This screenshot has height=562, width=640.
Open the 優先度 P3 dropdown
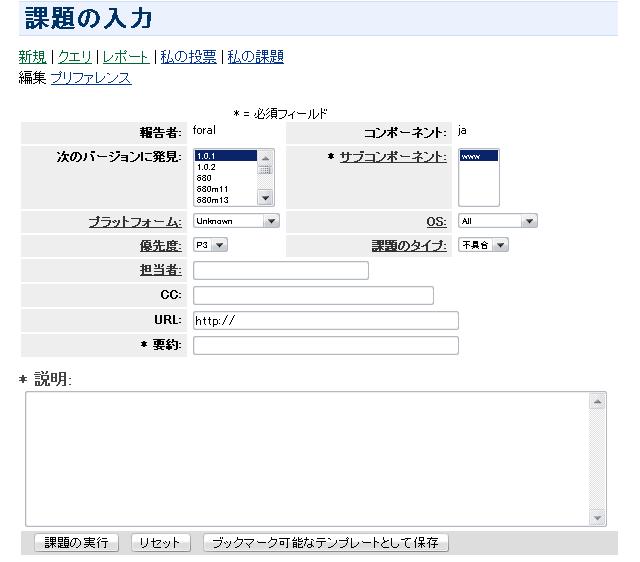point(210,245)
